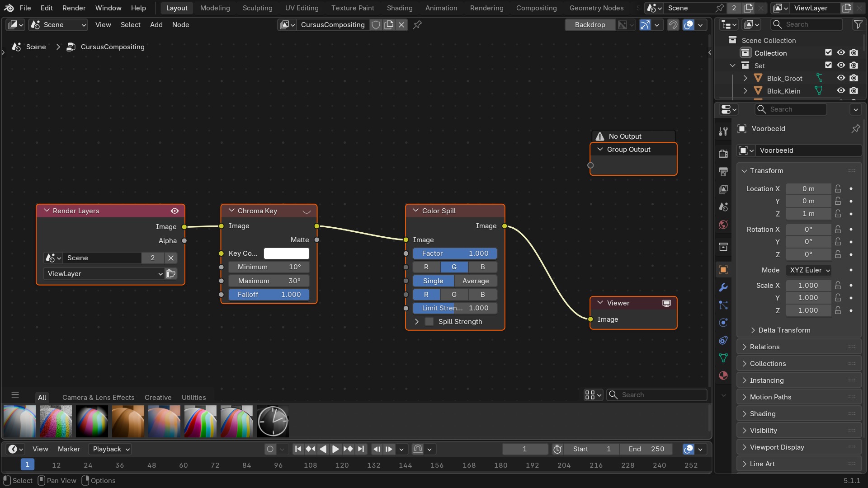
Task: Open the ViewLayer dropdown in Render Layers
Action: tap(104, 274)
